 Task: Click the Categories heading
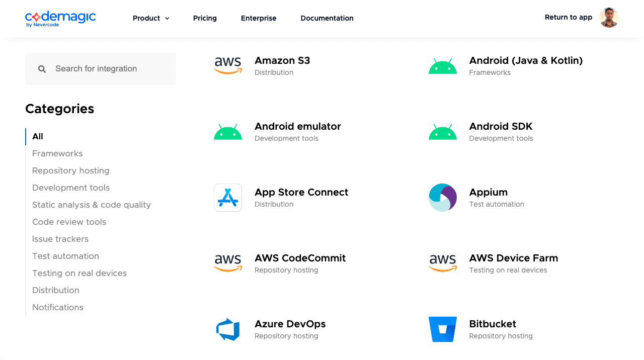pyautogui.click(x=60, y=109)
